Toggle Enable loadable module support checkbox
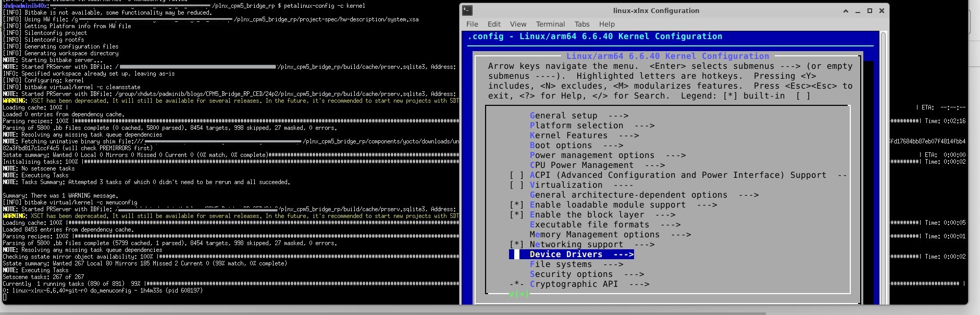This screenshot has height=315, width=980. pos(516,205)
